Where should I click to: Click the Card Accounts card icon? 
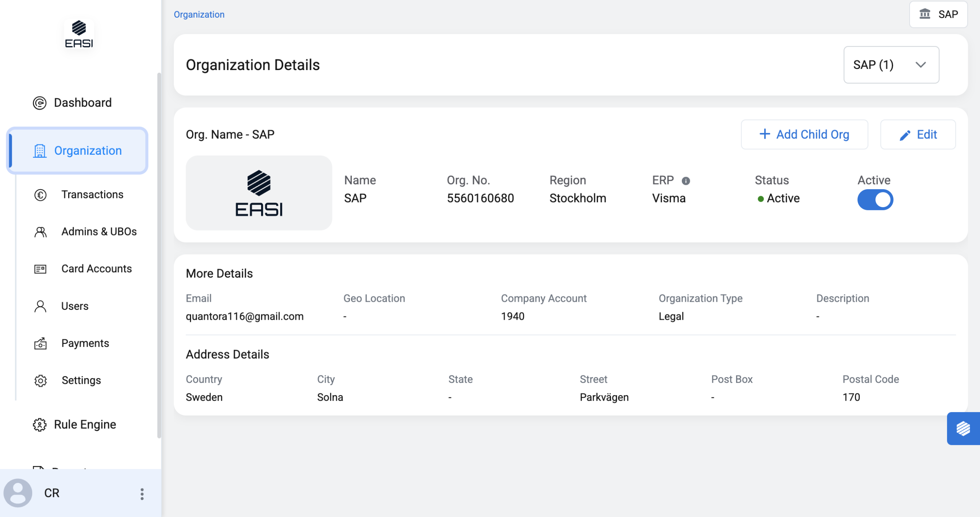(x=40, y=269)
